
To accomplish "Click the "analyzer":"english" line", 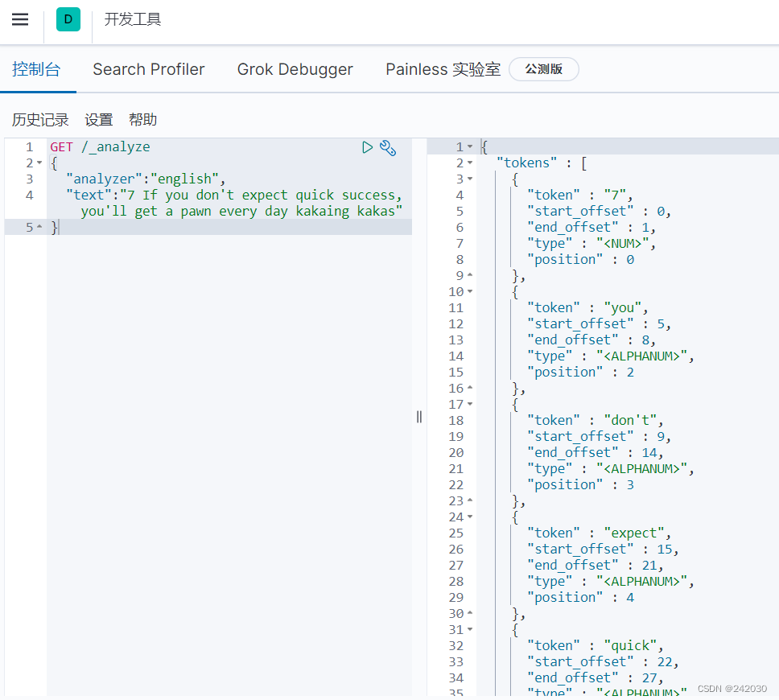I will [146, 179].
